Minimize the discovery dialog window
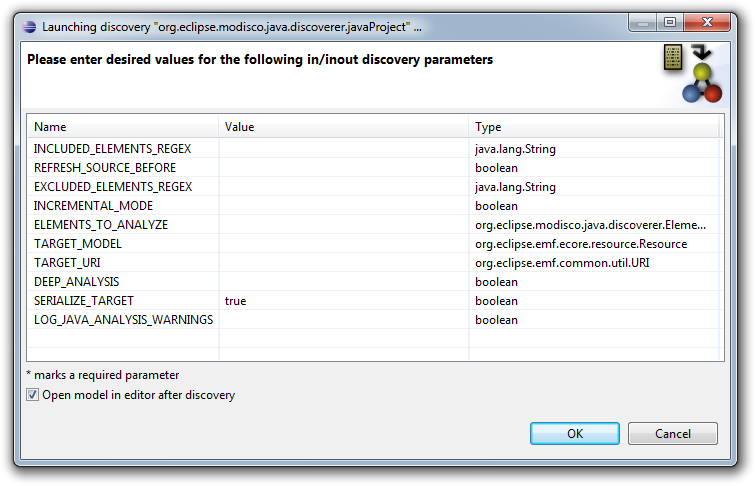Viewport: 755px width, 486px height. coord(643,23)
